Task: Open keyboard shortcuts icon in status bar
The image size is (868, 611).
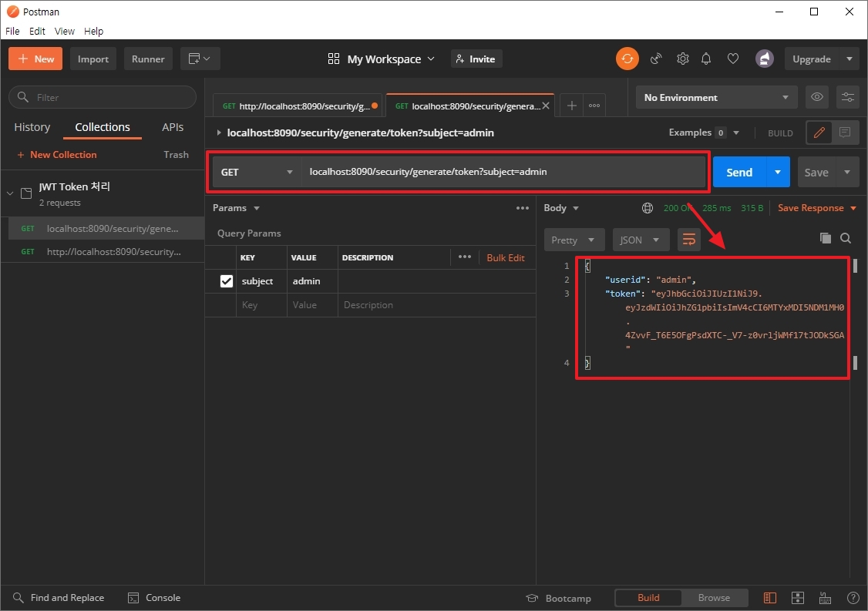Action: pyautogui.click(x=825, y=598)
